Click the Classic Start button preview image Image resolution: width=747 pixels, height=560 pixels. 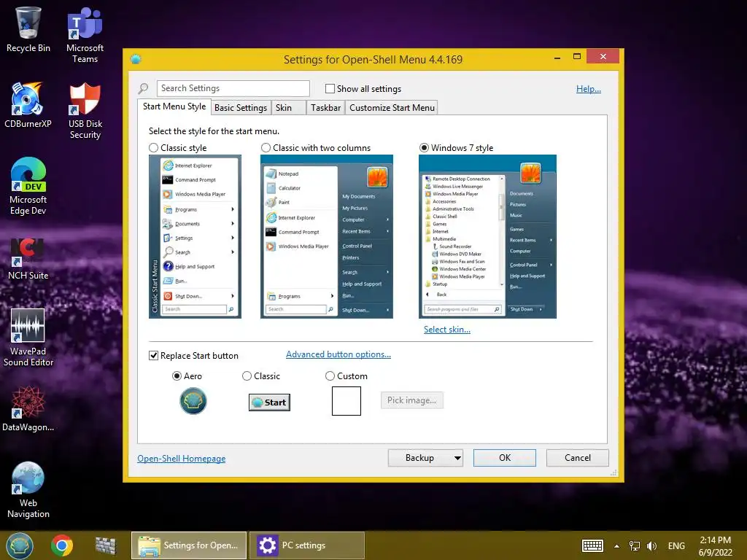tap(269, 402)
